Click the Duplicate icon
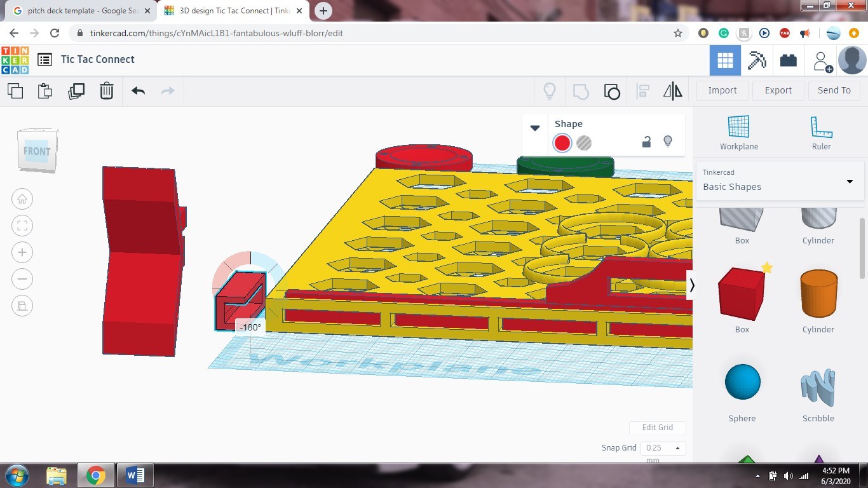Image resolution: width=868 pixels, height=488 pixels. point(76,91)
